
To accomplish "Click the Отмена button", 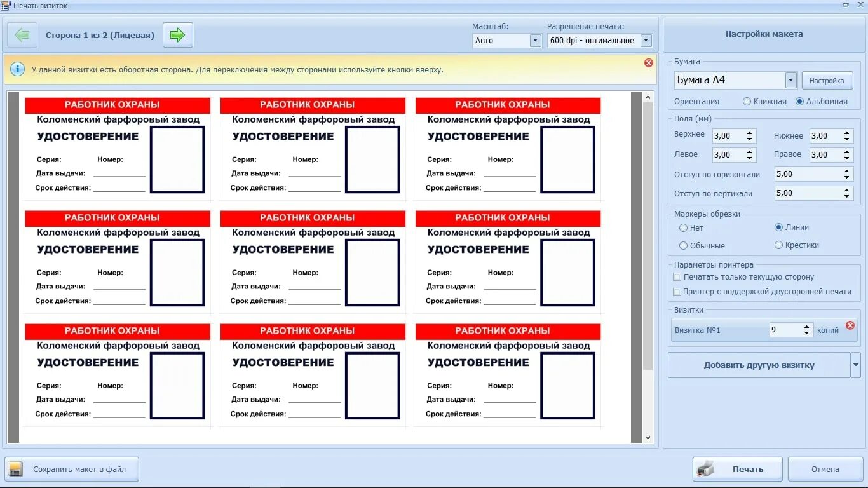I will click(x=825, y=470).
